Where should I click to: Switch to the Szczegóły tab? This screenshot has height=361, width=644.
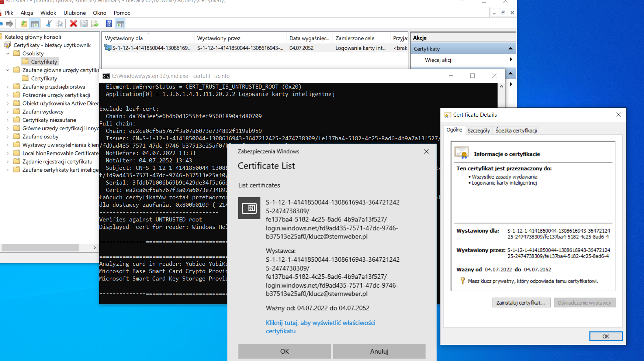[479, 130]
